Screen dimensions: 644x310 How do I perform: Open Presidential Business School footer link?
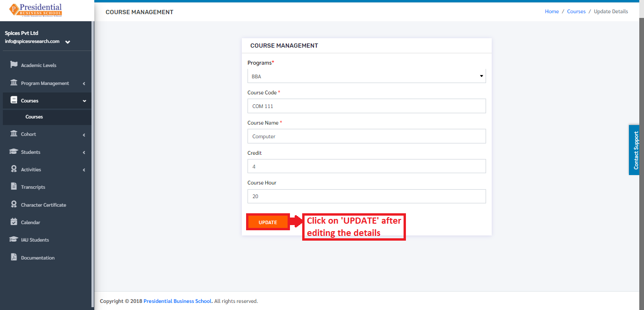click(x=178, y=301)
